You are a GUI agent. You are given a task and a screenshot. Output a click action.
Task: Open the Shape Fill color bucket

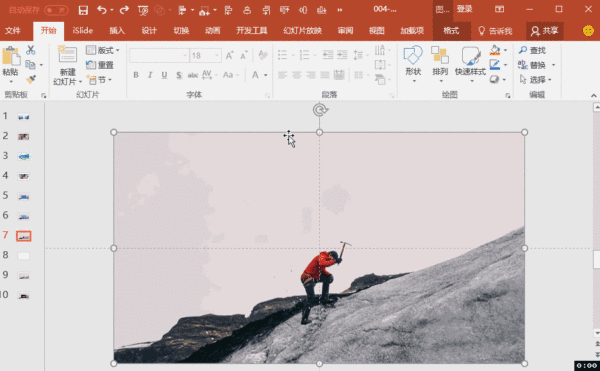click(495, 50)
